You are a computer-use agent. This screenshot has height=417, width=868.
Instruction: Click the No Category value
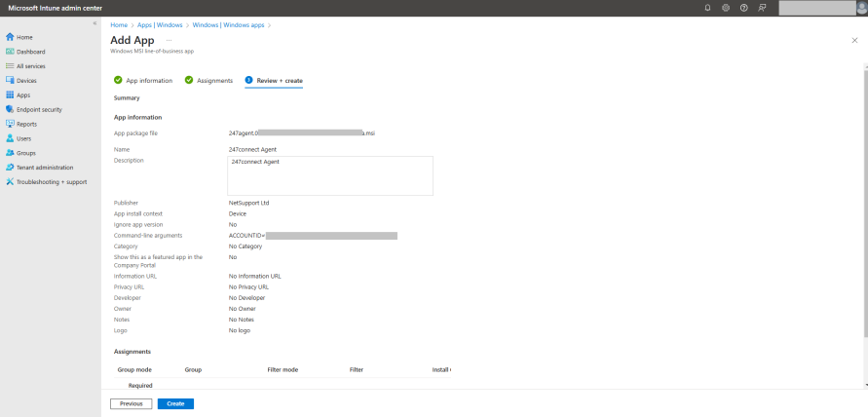pos(245,246)
